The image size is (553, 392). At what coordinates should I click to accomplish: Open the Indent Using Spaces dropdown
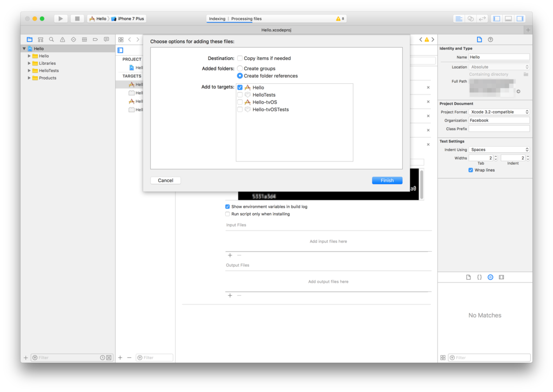point(499,150)
